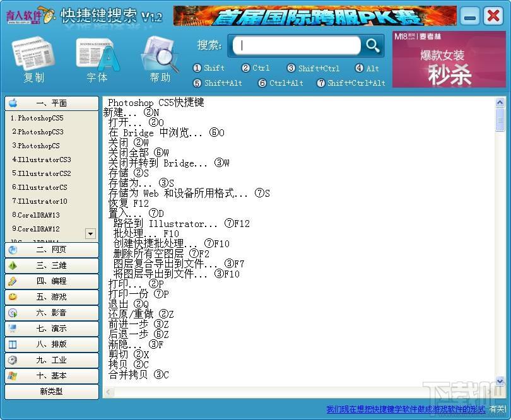The height and width of the screenshot is (420, 511).
Task: Click the vertical scrollbar thumb
Action: (x=500, y=120)
